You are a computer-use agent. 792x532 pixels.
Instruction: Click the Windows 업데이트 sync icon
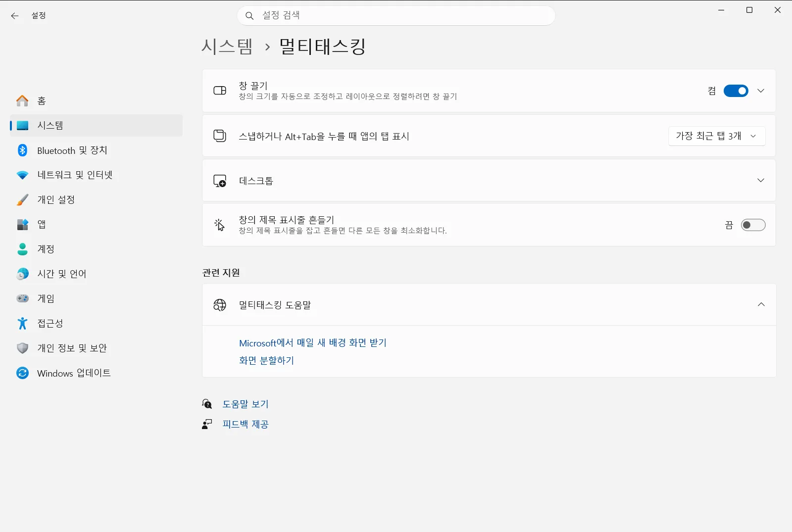click(22, 373)
